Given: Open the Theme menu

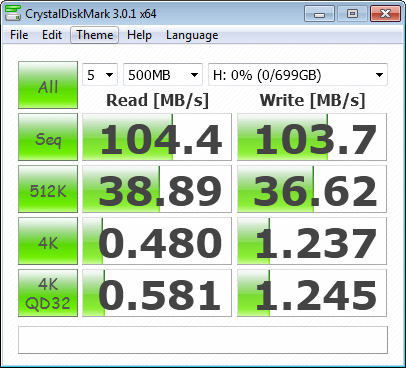Looking at the screenshot, I should pyautogui.click(x=94, y=35).
